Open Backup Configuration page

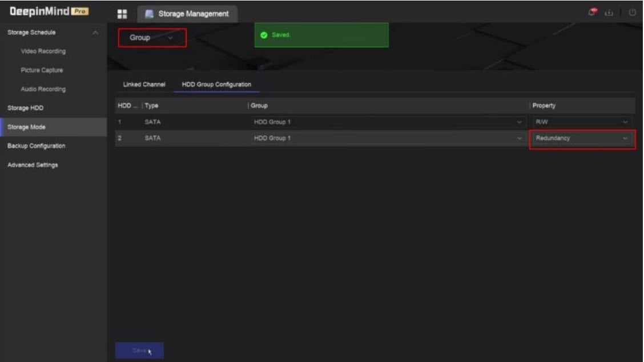pos(36,146)
